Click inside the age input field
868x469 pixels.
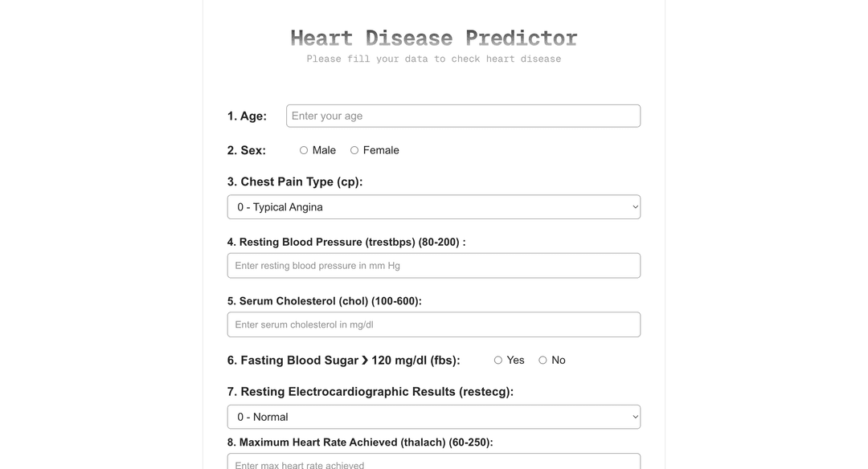462,116
